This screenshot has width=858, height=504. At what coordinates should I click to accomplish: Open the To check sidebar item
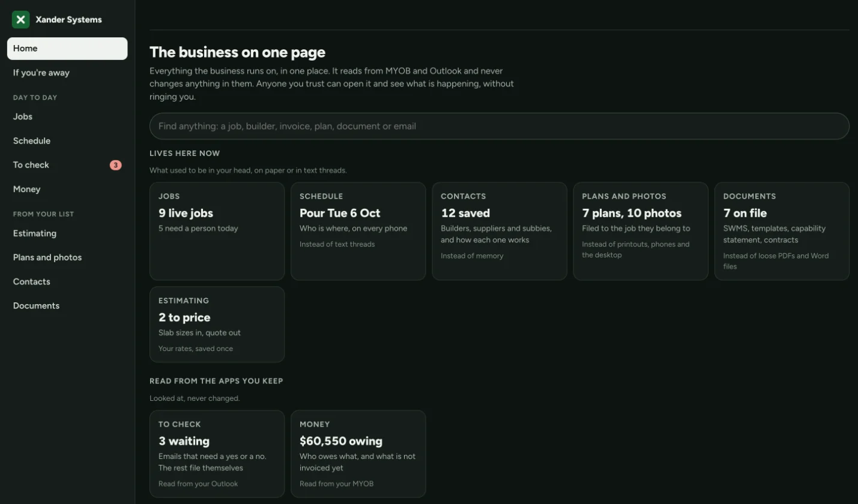coord(67,165)
